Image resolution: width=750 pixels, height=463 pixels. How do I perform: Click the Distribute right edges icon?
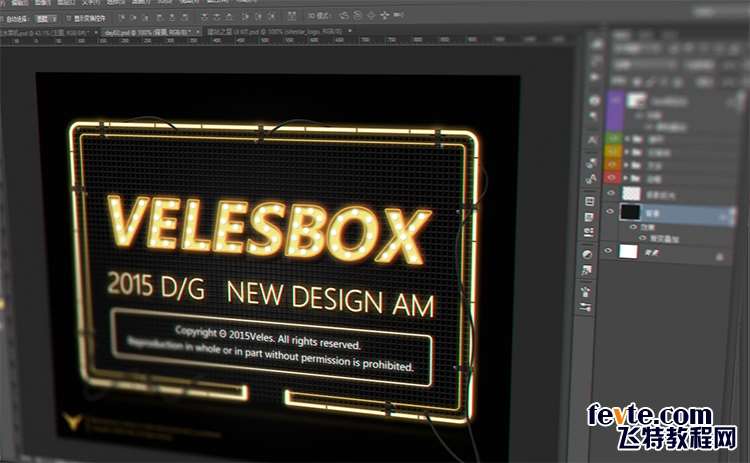[x=272, y=17]
